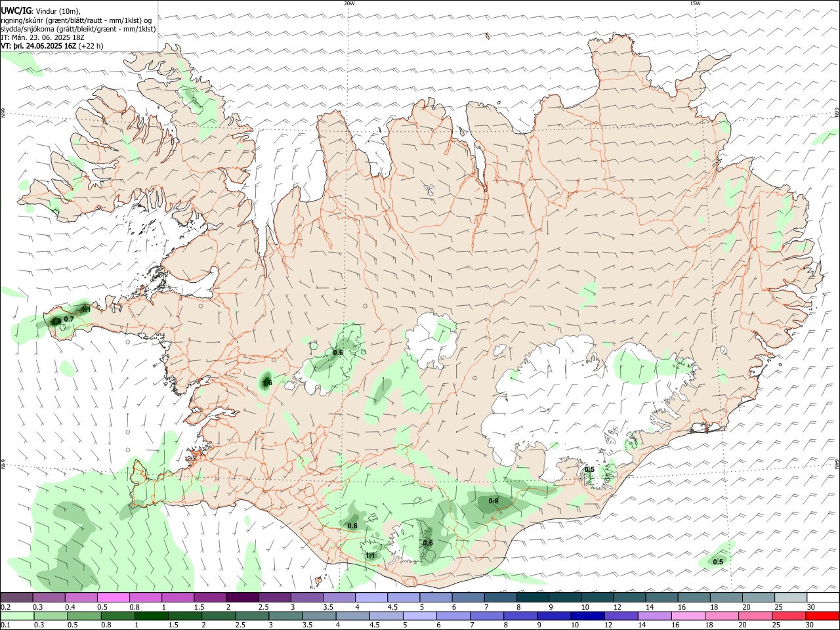The image size is (840, 630).
Task: Pick the lower-row violet swatch starting at 14
Action: (655, 616)
